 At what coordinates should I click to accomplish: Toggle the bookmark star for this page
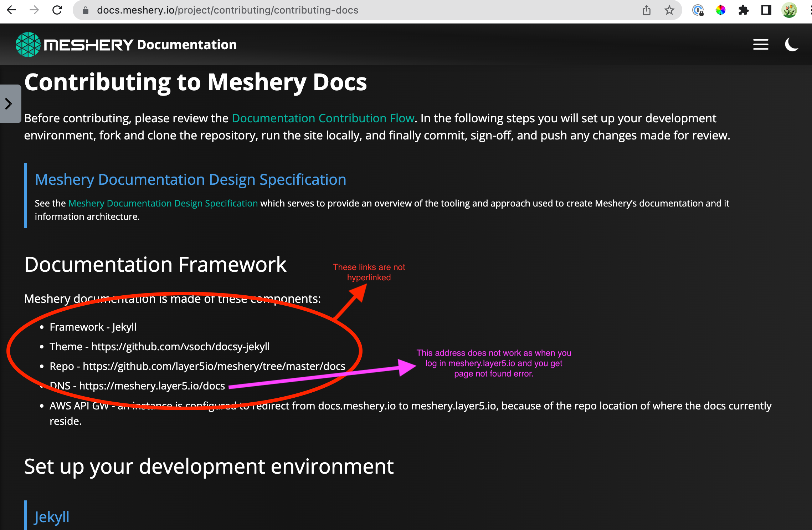(x=669, y=10)
